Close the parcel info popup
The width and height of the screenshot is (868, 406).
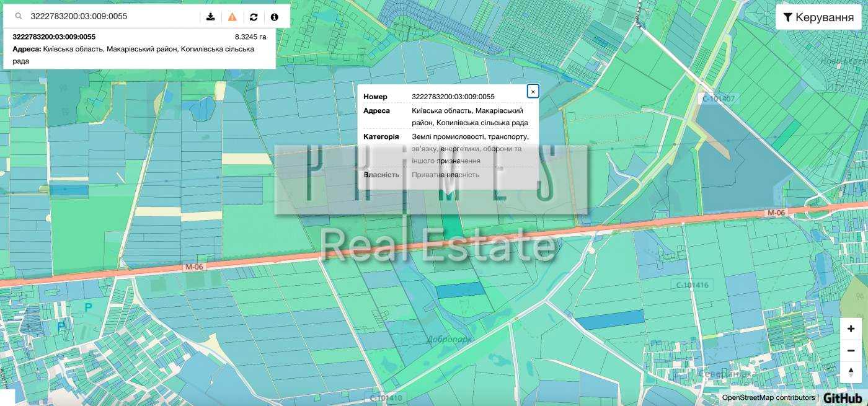(533, 91)
